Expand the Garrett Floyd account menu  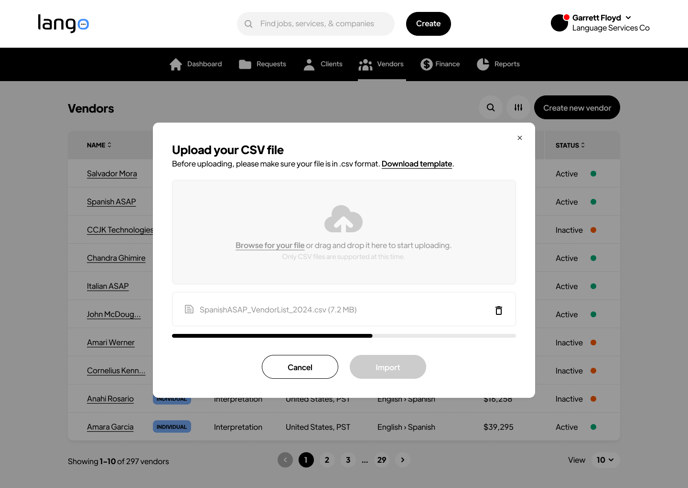tap(628, 18)
